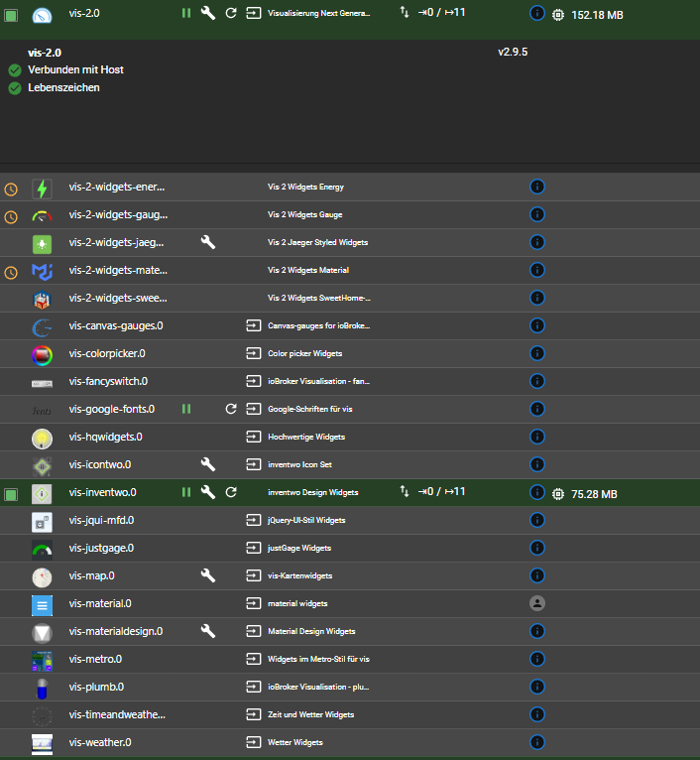Pause the vis-inventwo.0 instance
Viewport: 700px width, 760px height.
point(186,492)
